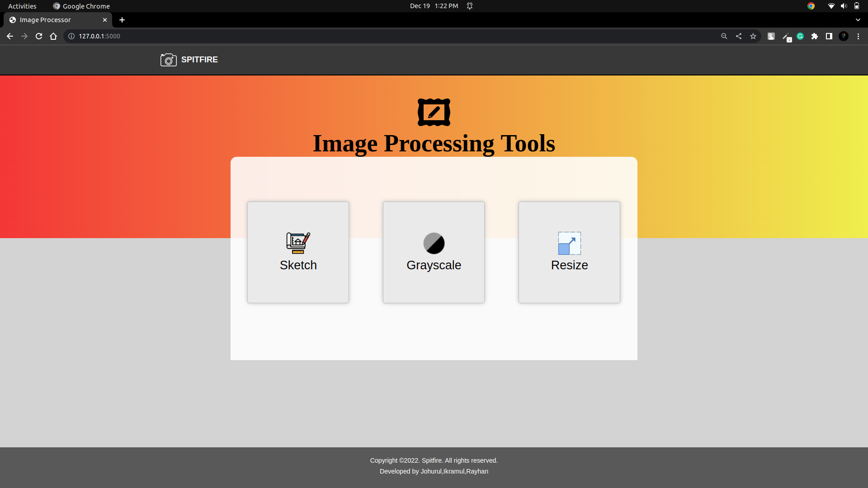The height and width of the screenshot is (488, 868).
Task: Click the Grammarly extension icon
Action: (x=800, y=36)
